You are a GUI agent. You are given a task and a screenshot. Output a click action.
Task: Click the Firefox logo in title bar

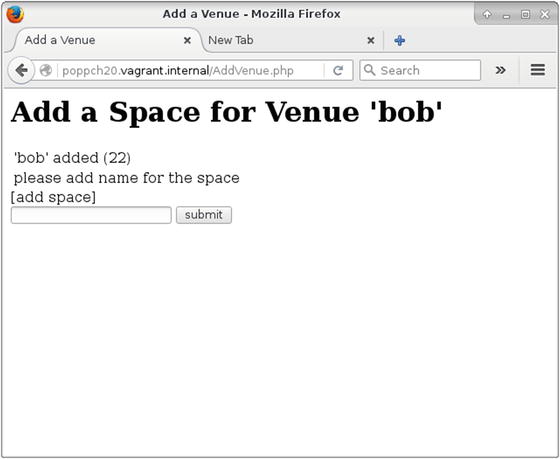(15, 14)
